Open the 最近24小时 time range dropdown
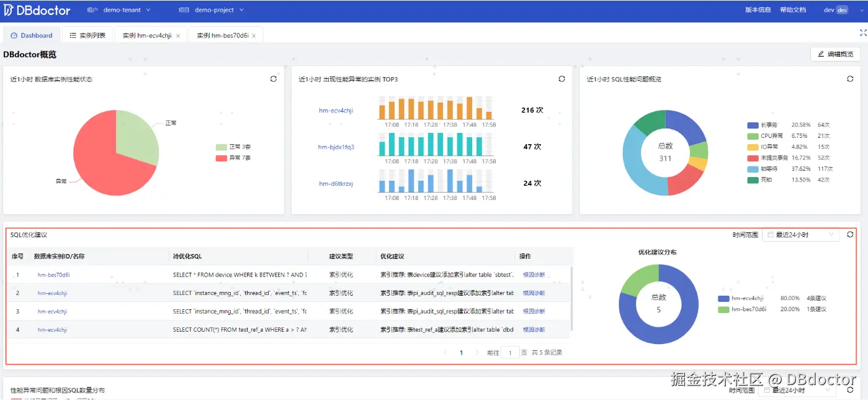Screen dimensions: 868x400 pyautogui.click(x=800, y=235)
